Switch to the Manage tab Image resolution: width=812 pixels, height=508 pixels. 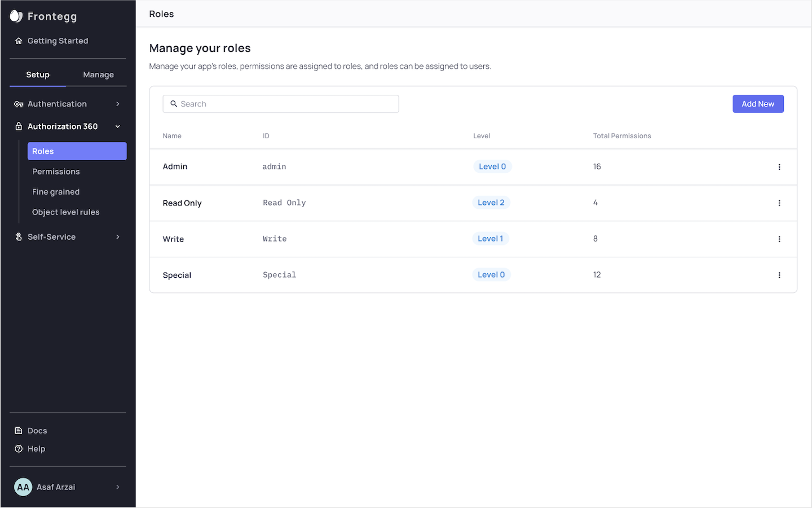(98, 75)
